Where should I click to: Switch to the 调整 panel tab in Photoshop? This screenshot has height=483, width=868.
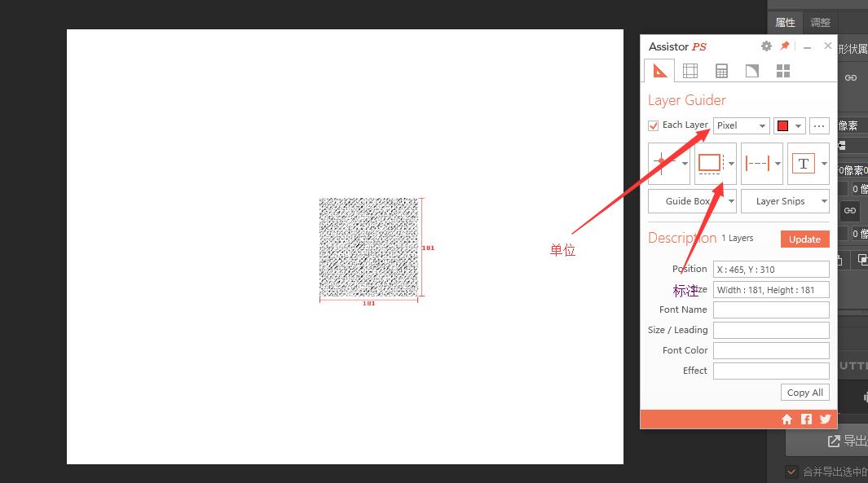pos(821,23)
